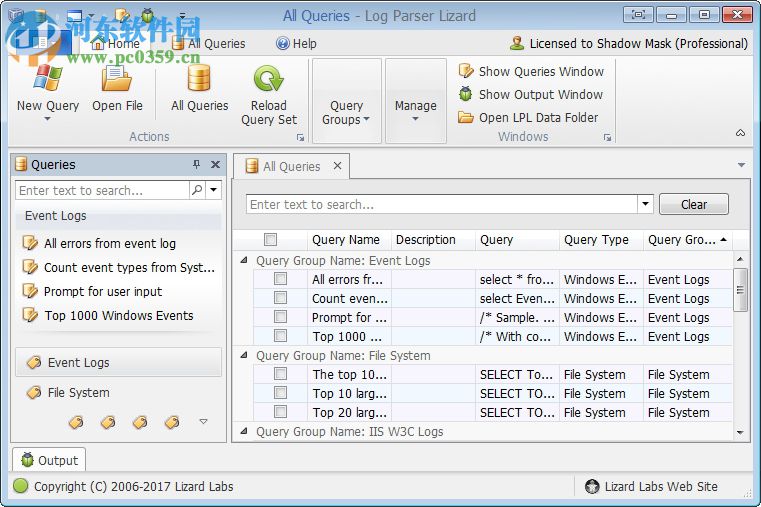Viewport: 761px width, 507px height.
Task: Open 'Top 1000 Windows Events' query
Action: pos(108,315)
